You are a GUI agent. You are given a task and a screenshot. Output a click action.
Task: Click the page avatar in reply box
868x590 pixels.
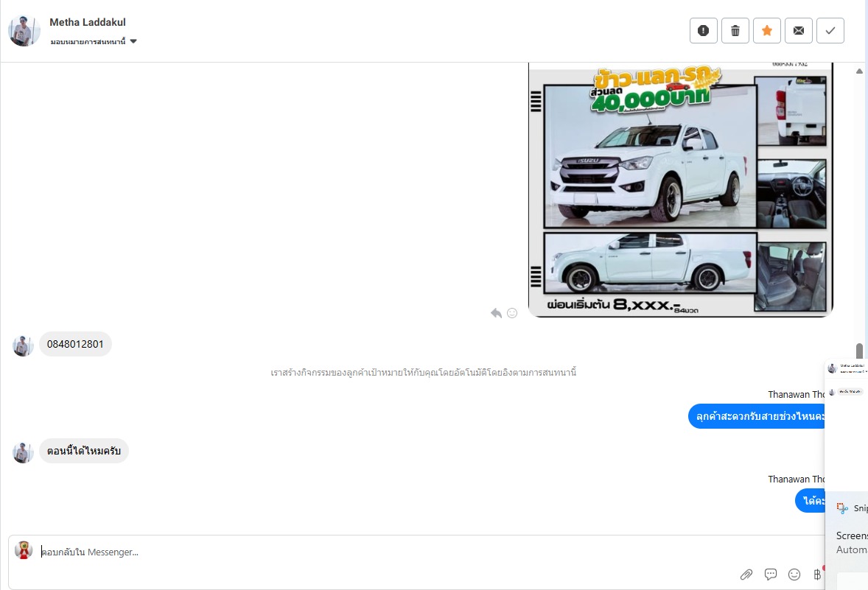pyautogui.click(x=24, y=550)
